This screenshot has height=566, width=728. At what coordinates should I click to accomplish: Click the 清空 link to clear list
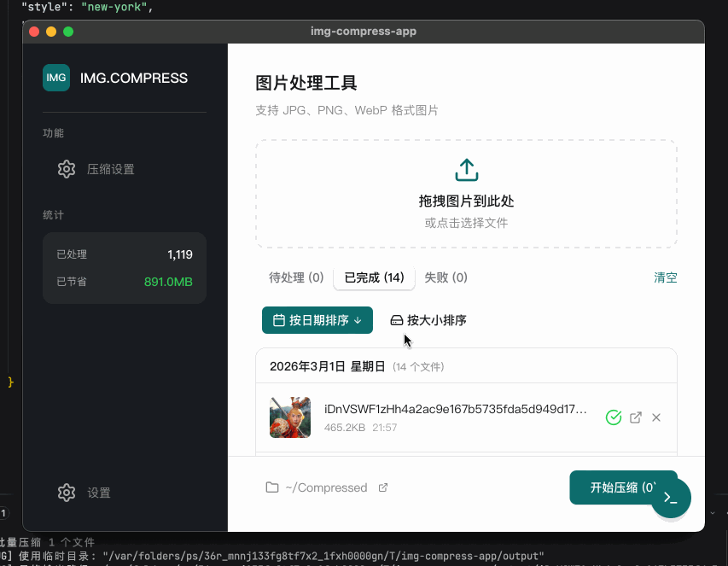[x=665, y=277]
